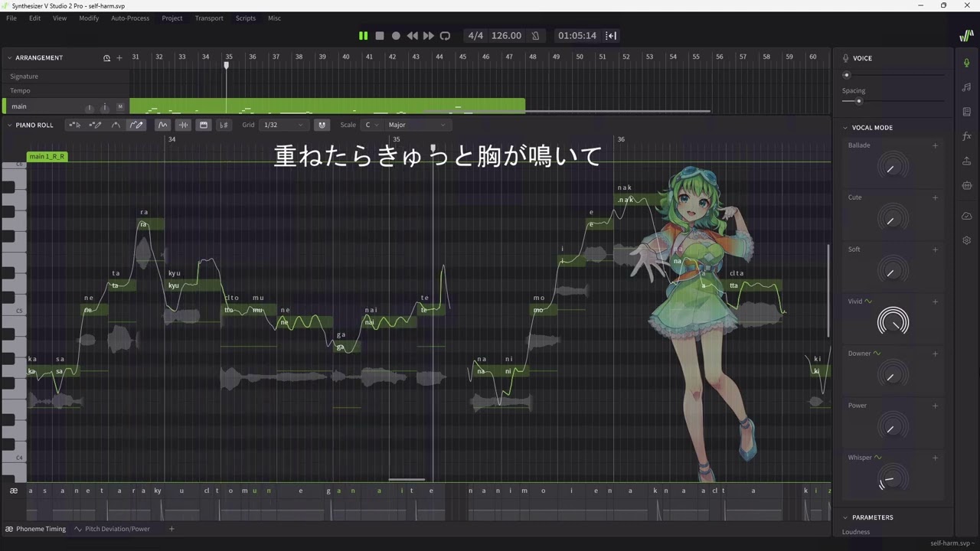Add automation for Whisper mode
980x551 pixels.
(x=935, y=458)
